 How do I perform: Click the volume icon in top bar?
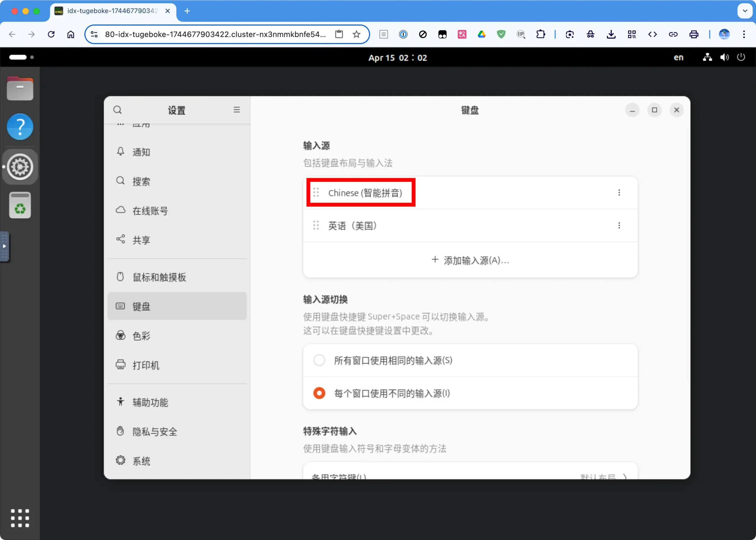(x=724, y=57)
